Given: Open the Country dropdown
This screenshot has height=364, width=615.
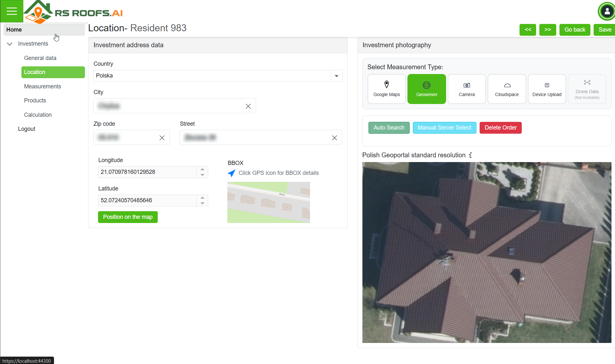Looking at the screenshot, I should (336, 76).
